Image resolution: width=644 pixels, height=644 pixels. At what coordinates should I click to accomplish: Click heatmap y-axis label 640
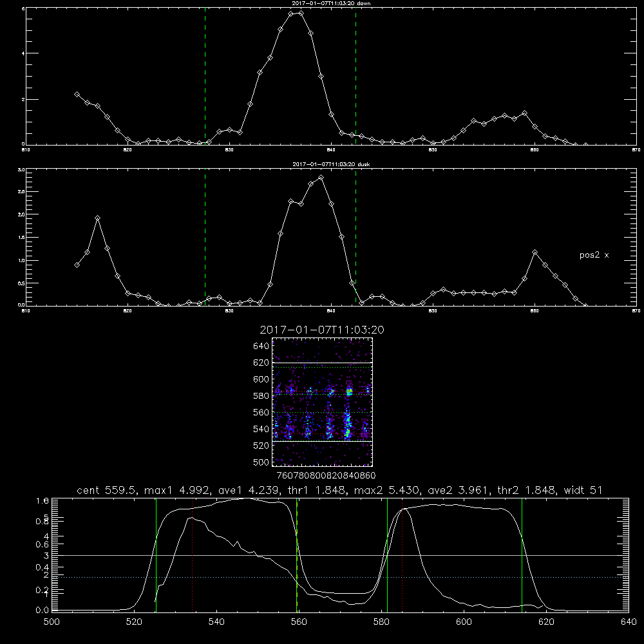pyautogui.click(x=261, y=346)
